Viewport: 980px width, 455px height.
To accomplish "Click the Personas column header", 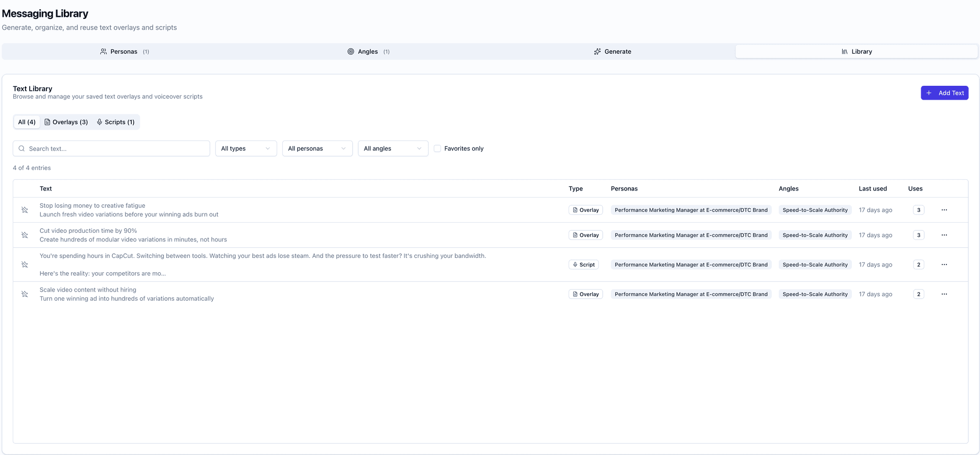I will (624, 188).
